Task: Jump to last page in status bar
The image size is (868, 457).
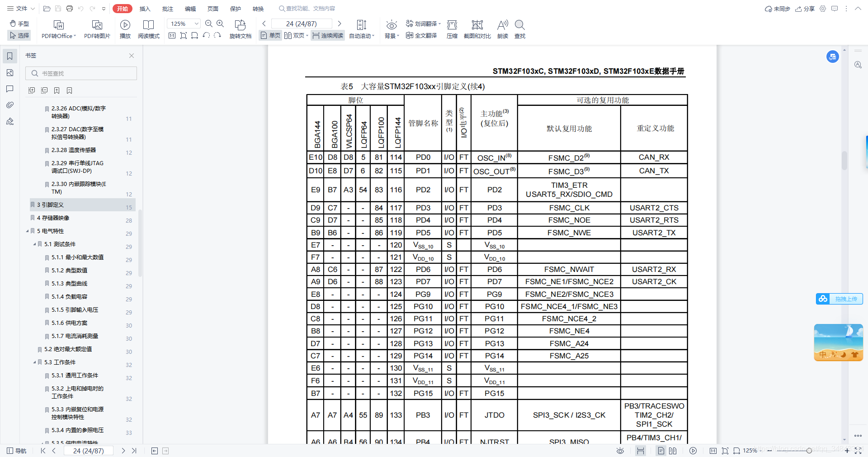Action: point(134,451)
